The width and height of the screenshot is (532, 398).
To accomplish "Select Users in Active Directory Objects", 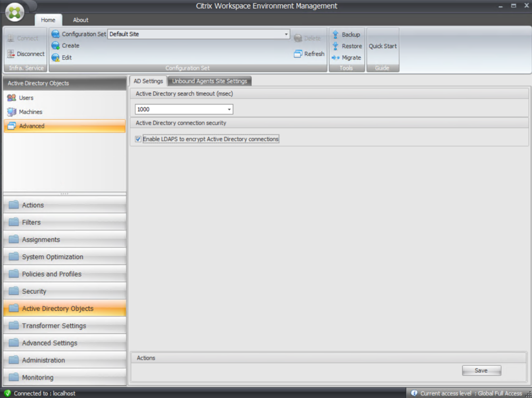I will 64,98.
